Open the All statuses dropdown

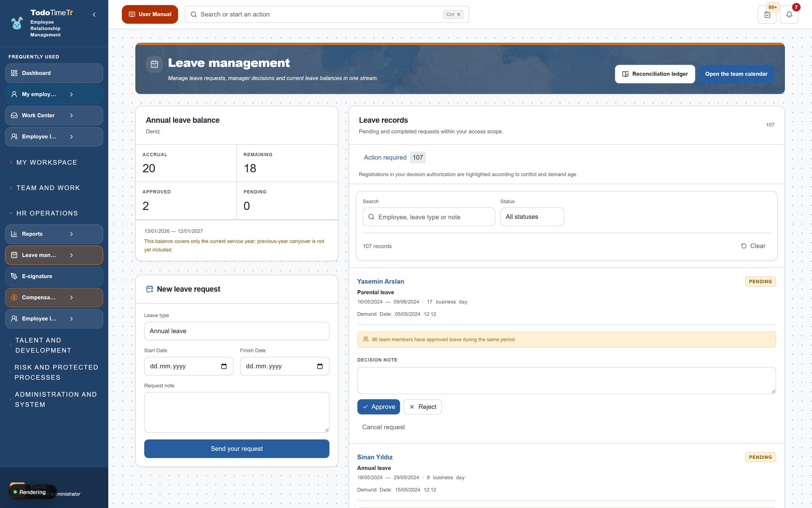click(532, 217)
